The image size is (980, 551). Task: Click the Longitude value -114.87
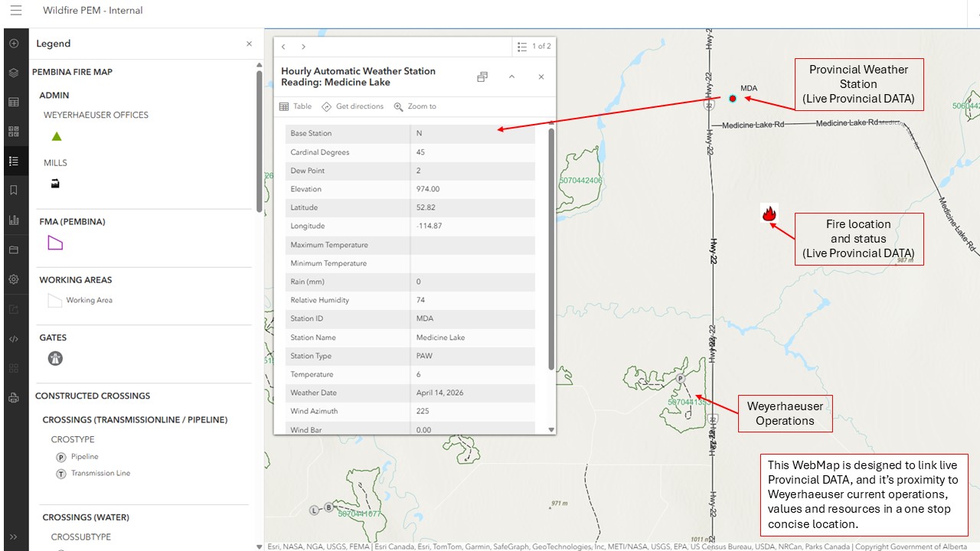[429, 226]
